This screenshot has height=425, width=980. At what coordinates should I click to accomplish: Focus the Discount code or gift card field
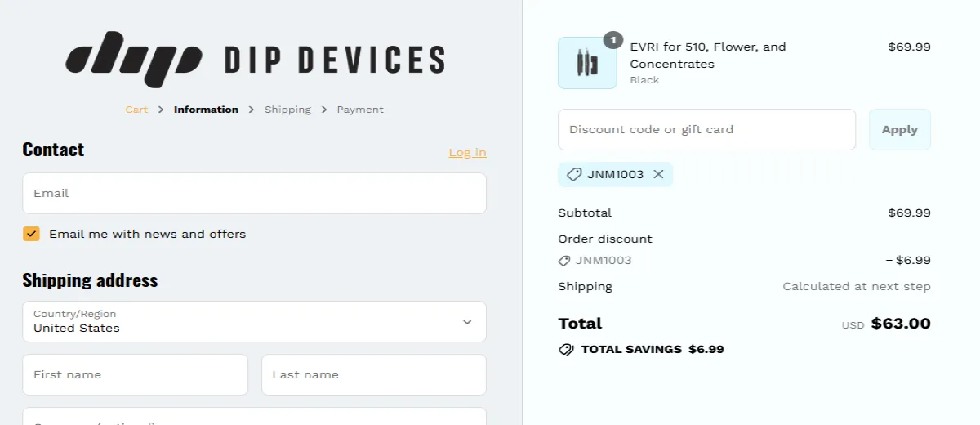pyautogui.click(x=706, y=129)
